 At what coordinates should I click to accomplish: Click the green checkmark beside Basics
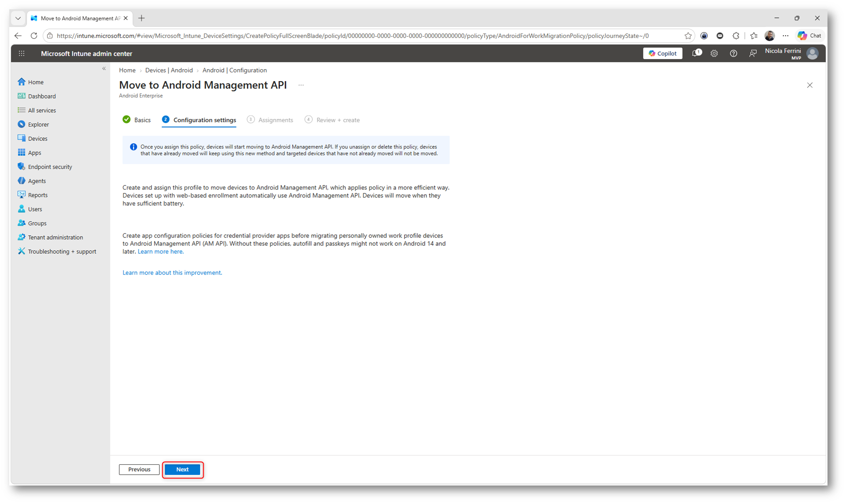pos(126,119)
